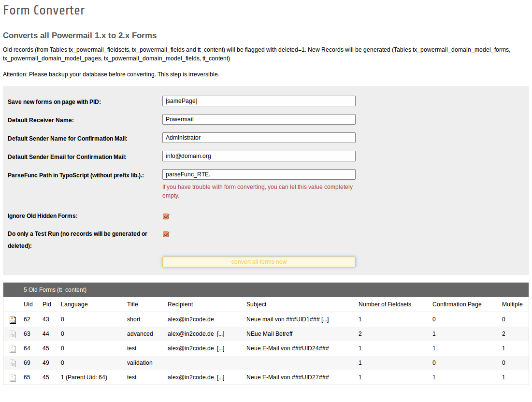Toggle the Do only a Test Run checkbox
The height and width of the screenshot is (402, 532).
(166, 234)
